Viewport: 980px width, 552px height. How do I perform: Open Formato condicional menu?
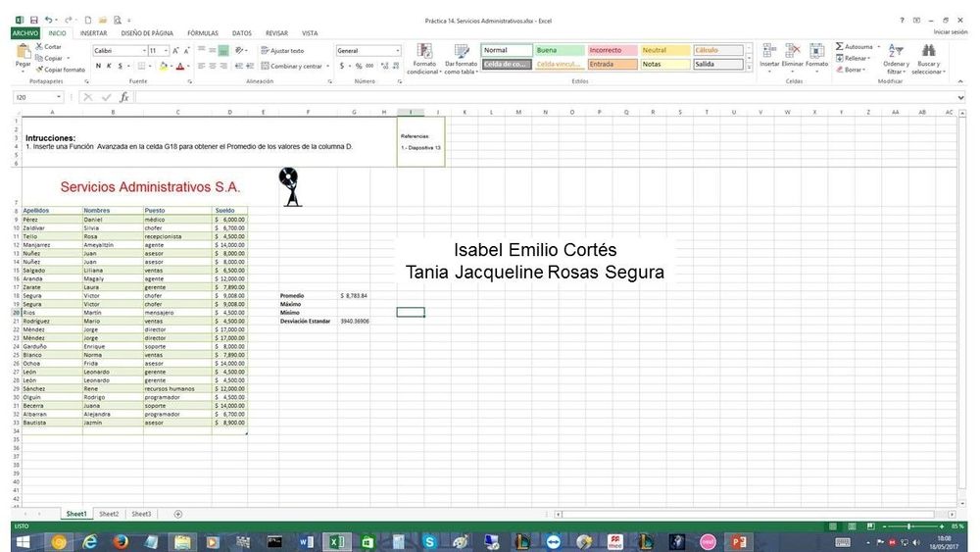coord(423,57)
